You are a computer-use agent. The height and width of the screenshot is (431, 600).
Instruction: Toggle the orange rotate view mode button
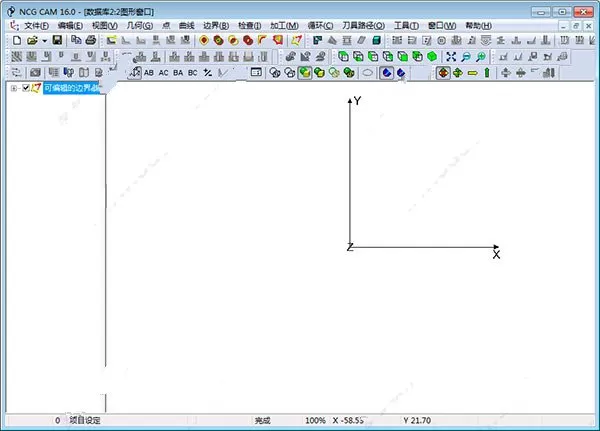coord(443,72)
